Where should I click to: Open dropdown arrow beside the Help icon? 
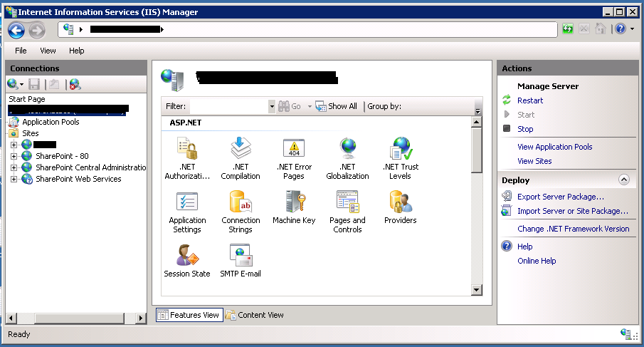pyautogui.click(x=632, y=29)
